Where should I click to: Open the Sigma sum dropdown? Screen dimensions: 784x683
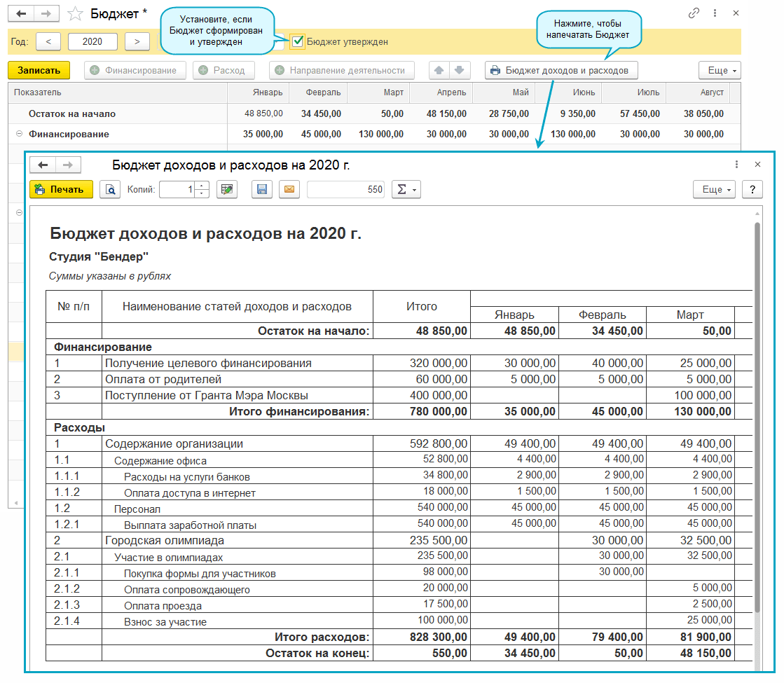pos(406,189)
